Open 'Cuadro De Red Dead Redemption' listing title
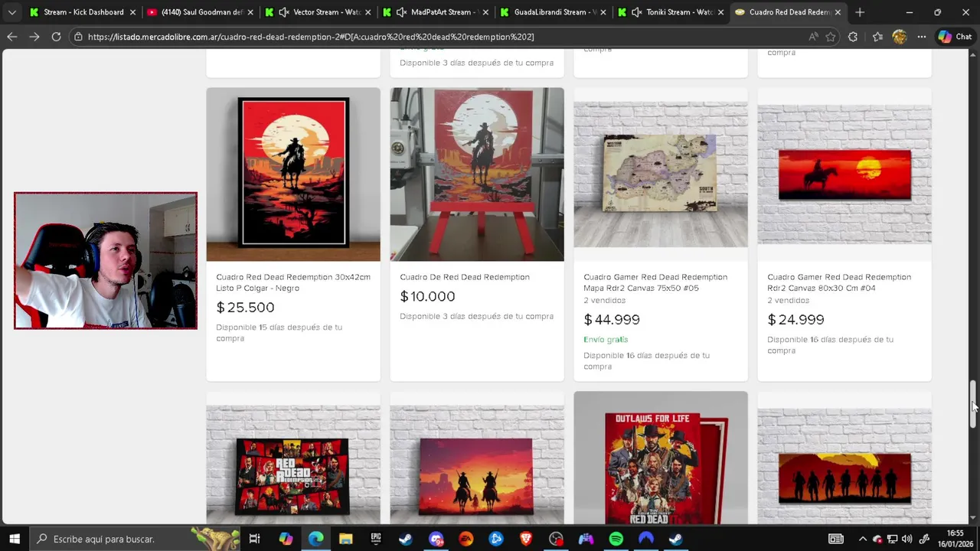The height and width of the screenshot is (551, 980). pyautogui.click(x=465, y=277)
